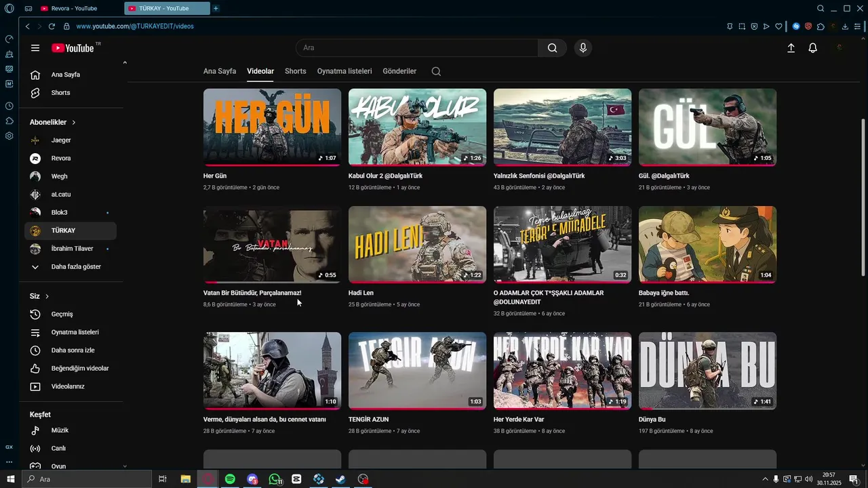Open Opera sidebar settings gear
Screen dimensions: 868x488
9,136
